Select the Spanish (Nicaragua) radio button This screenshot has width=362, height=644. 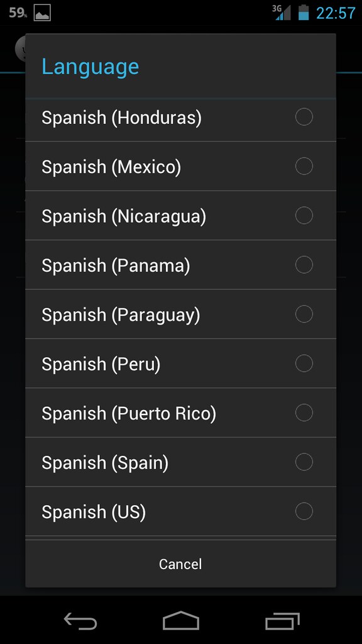(304, 216)
